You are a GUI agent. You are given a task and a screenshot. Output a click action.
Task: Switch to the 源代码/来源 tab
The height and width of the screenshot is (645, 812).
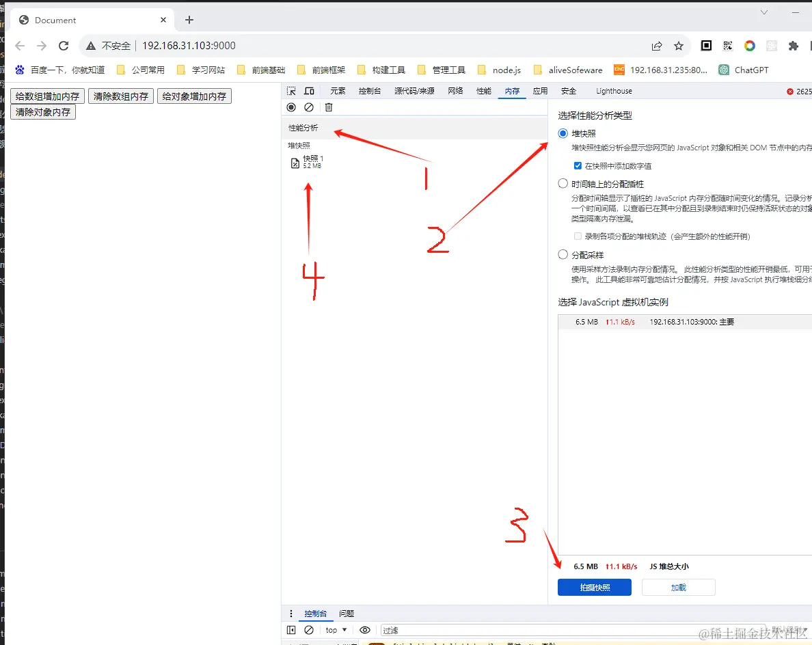(x=414, y=91)
